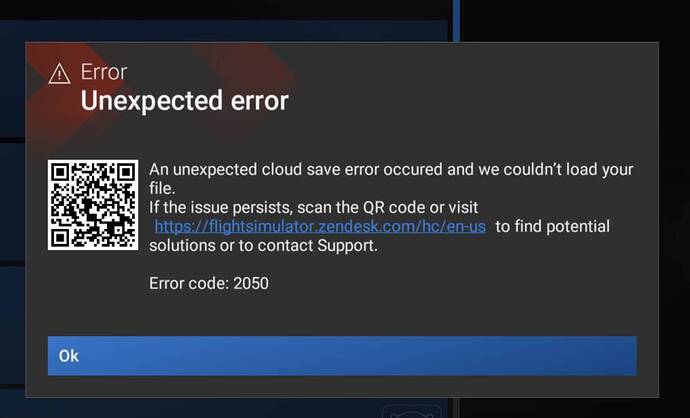Click the word 'file.' in the error message
The height and width of the screenshot is (418, 690).
(162, 188)
